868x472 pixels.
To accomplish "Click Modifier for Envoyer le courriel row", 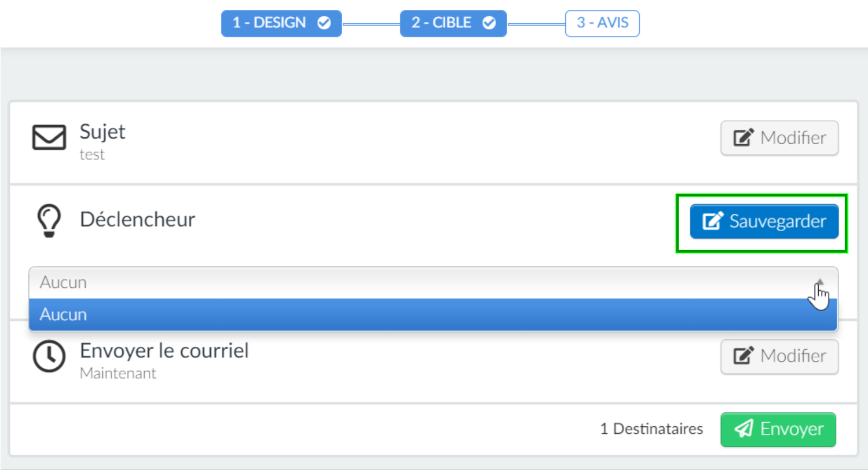I will click(x=779, y=356).
